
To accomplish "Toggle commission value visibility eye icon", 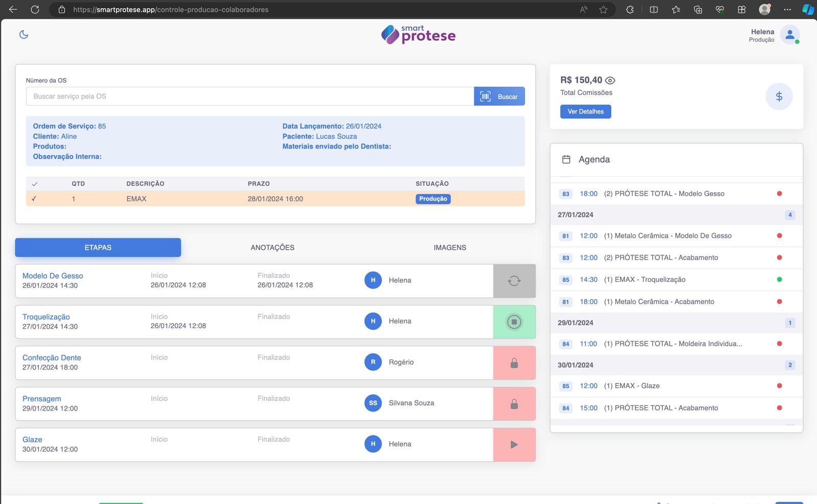I will pos(610,80).
